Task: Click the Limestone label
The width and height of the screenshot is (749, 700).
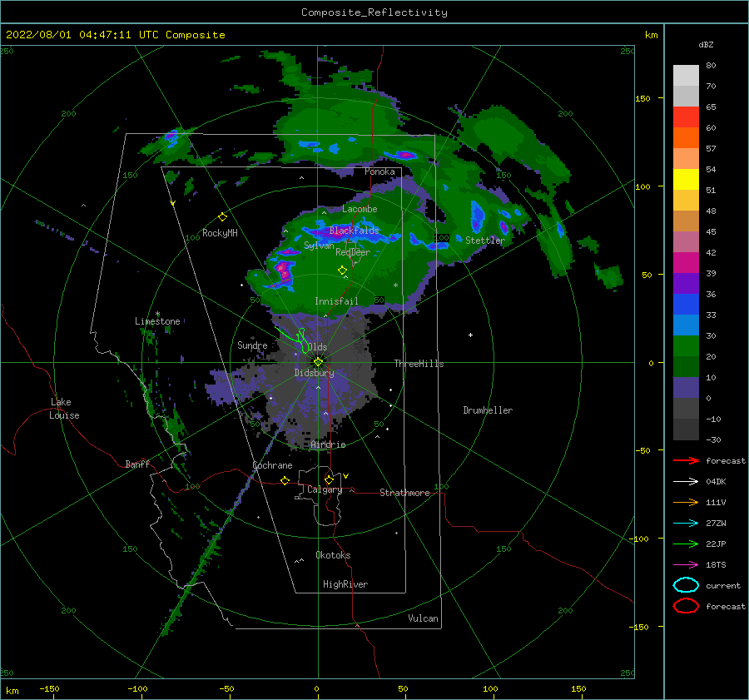Action: tap(157, 321)
